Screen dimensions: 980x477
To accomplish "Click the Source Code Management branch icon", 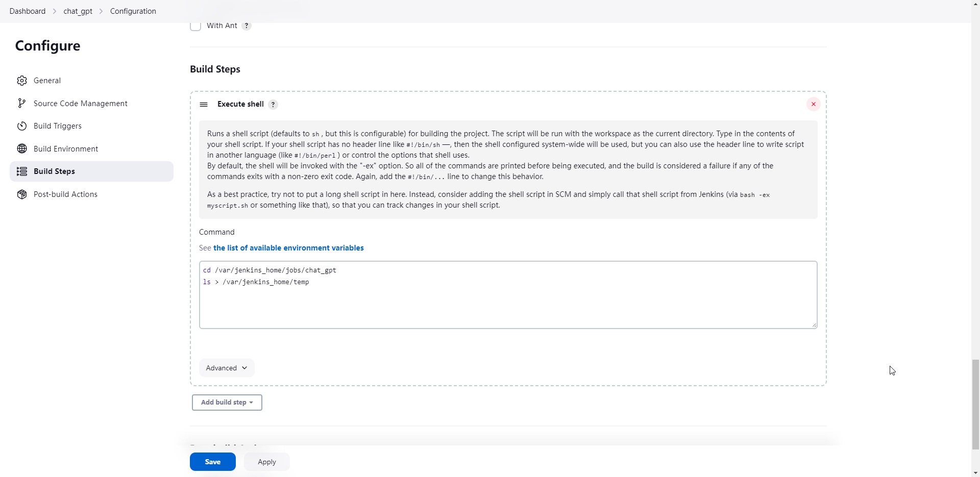I will 21,104.
